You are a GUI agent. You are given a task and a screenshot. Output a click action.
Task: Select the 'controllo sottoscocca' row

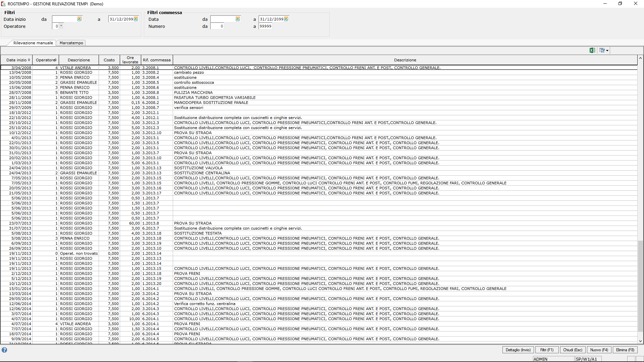[x=319, y=82]
